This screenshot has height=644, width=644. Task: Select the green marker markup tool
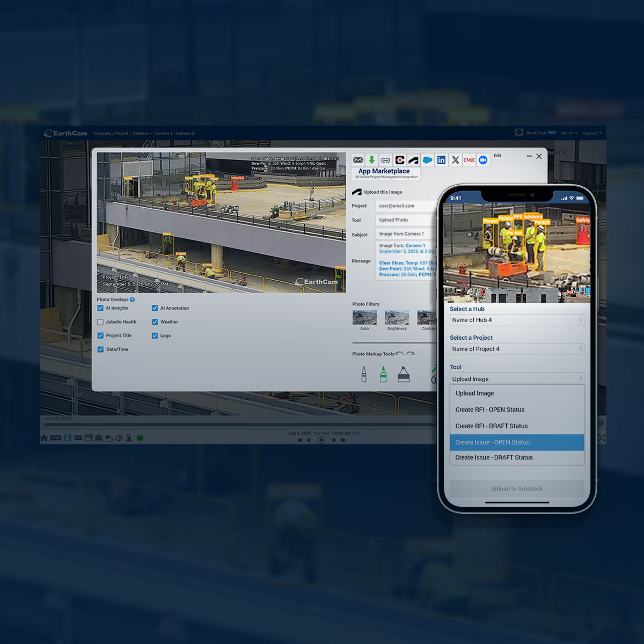tap(383, 374)
